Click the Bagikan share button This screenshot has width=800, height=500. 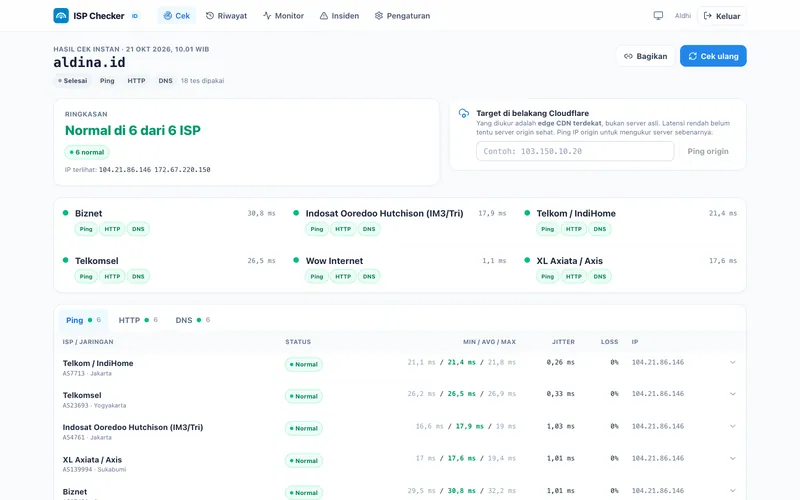(x=645, y=56)
